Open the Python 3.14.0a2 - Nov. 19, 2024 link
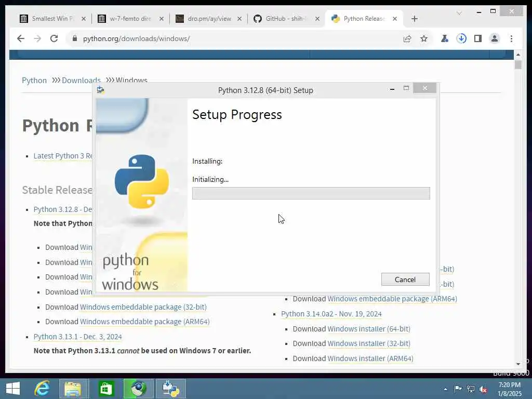 tap(331, 314)
